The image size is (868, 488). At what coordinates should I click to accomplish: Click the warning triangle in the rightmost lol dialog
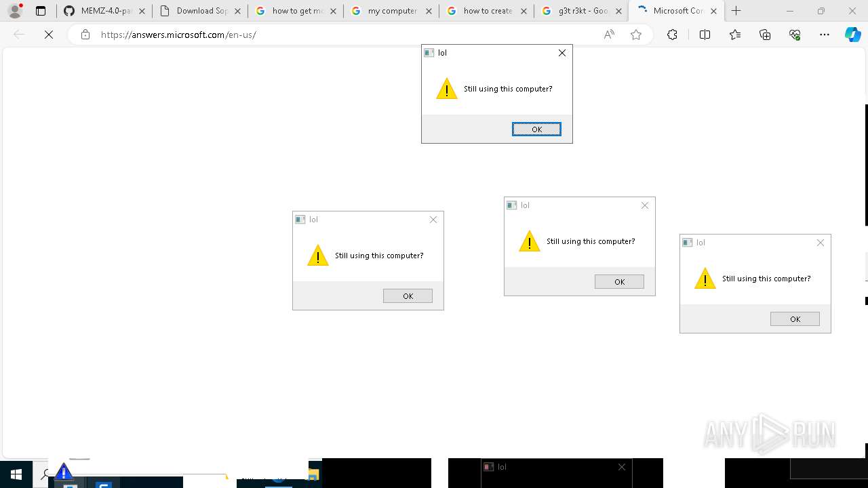[705, 279]
